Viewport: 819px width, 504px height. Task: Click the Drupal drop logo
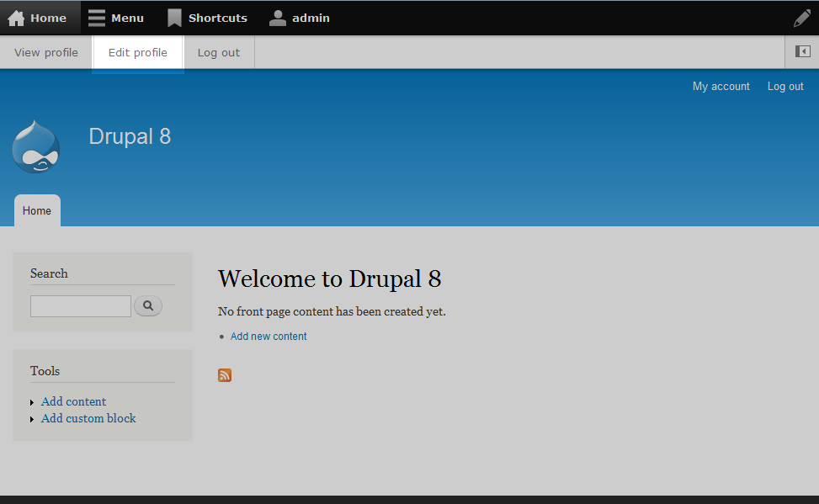click(x=35, y=146)
